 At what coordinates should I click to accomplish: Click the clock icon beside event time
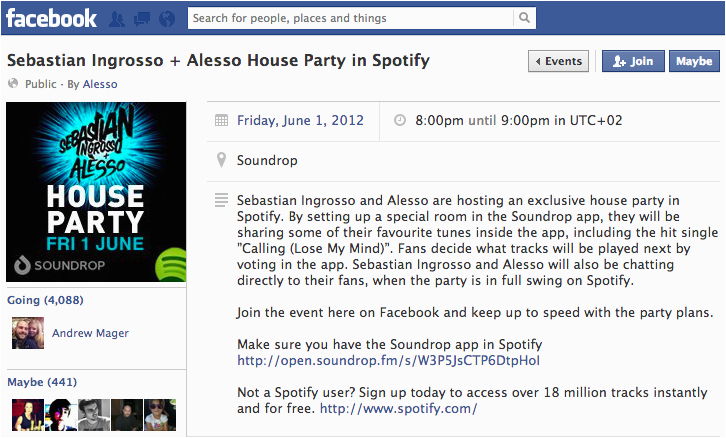pyautogui.click(x=400, y=120)
